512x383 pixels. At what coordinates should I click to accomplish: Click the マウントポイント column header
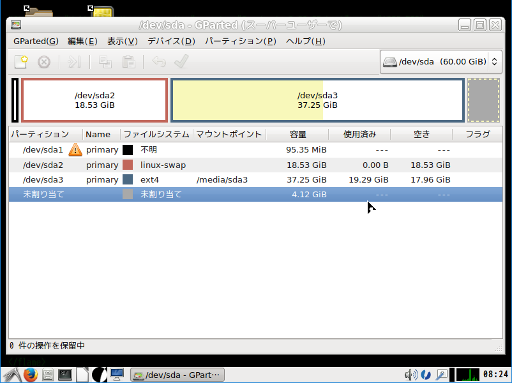coord(229,134)
